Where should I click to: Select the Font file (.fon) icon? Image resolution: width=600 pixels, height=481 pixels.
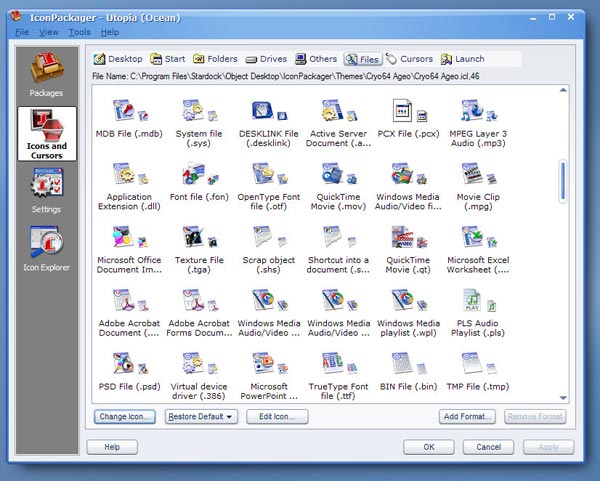tap(196, 175)
